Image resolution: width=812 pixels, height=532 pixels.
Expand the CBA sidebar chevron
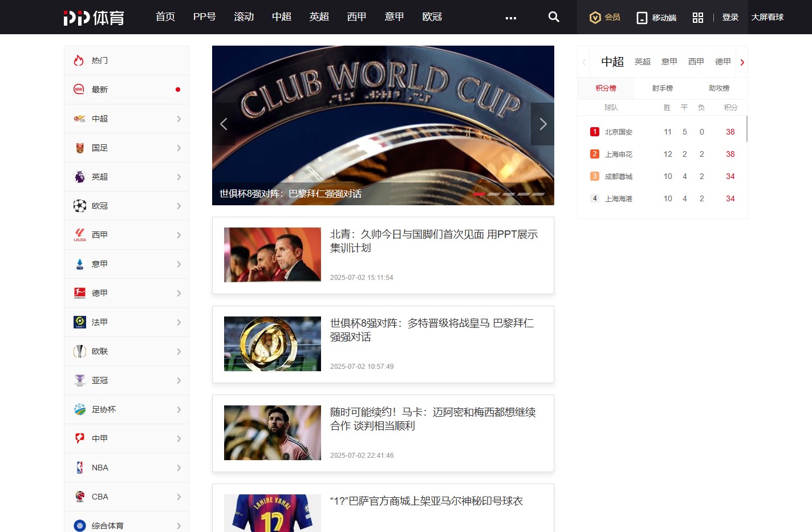pyautogui.click(x=179, y=497)
